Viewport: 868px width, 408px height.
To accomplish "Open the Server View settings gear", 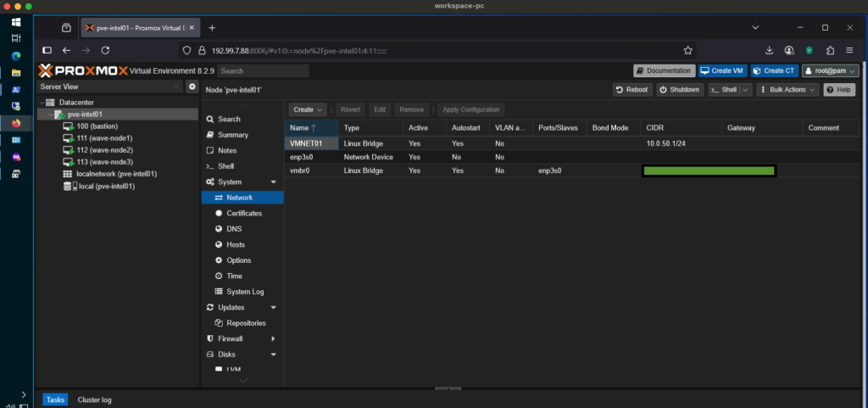I will [192, 87].
